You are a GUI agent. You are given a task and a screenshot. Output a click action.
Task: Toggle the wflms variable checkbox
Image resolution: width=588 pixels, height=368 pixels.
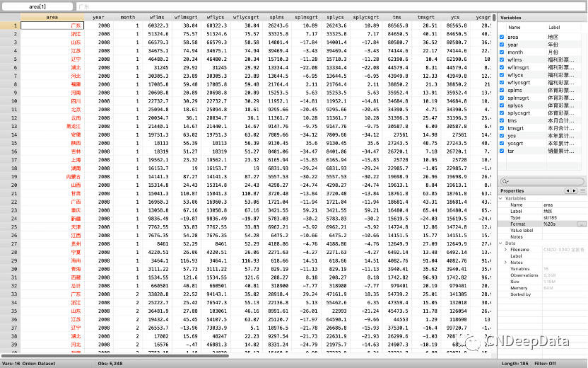502,59
